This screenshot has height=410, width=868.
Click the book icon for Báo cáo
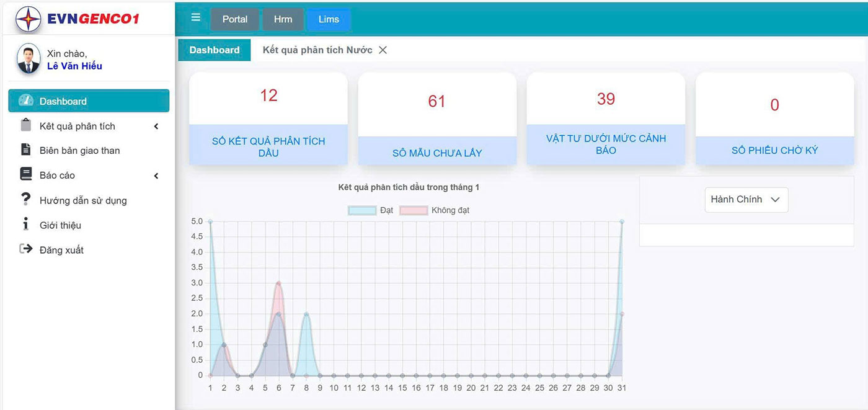[25, 175]
